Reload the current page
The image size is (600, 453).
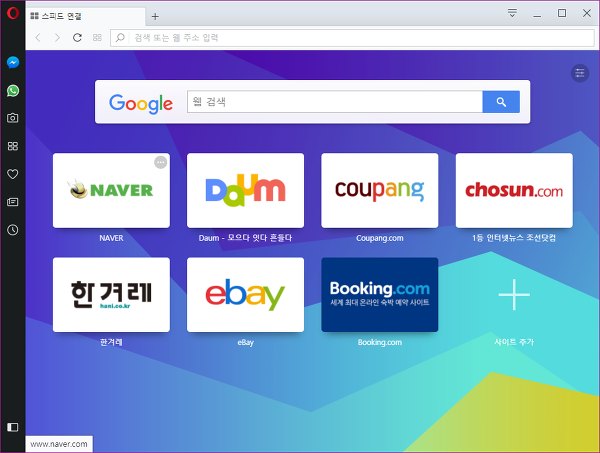pyautogui.click(x=77, y=37)
